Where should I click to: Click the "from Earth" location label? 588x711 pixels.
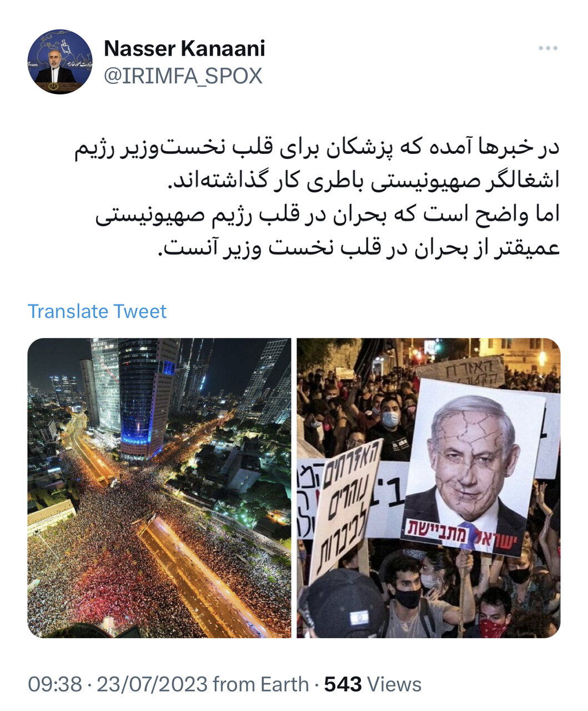(x=260, y=684)
